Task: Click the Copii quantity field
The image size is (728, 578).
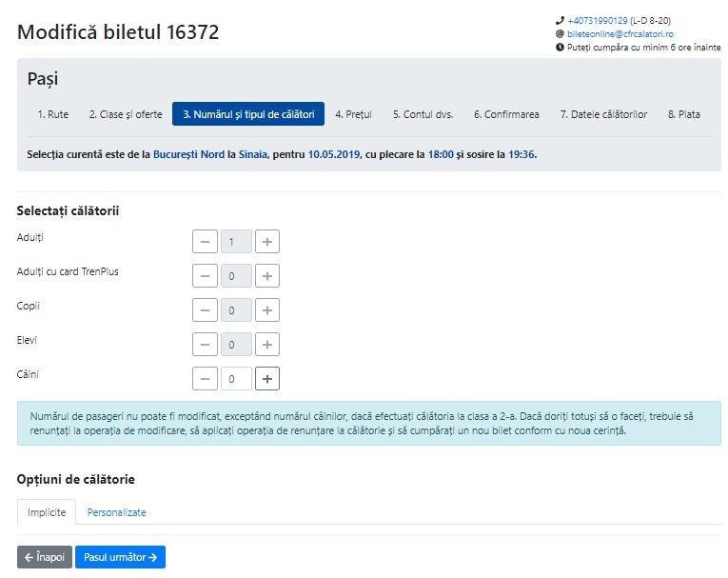Action: [236, 310]
